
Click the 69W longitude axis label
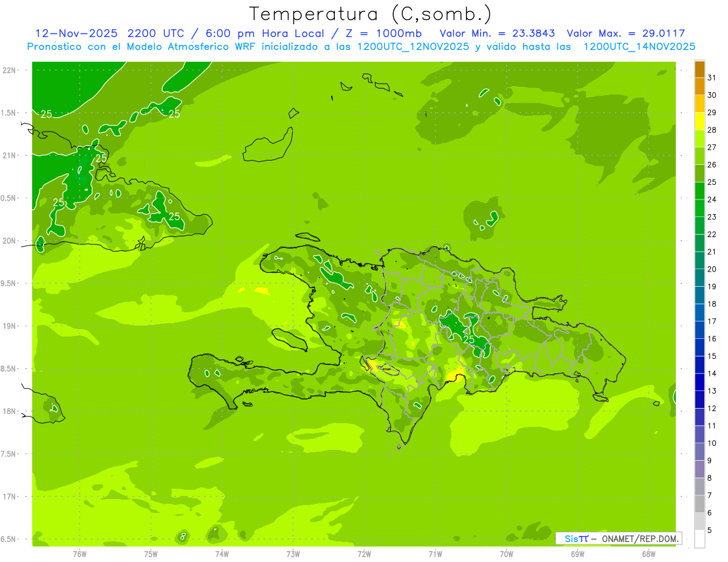578,554
